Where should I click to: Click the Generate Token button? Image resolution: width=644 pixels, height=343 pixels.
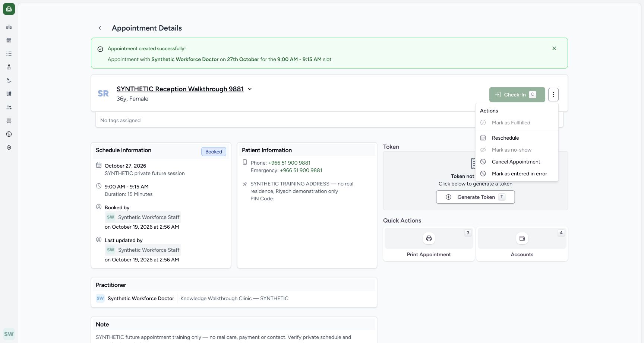[476, 197]
